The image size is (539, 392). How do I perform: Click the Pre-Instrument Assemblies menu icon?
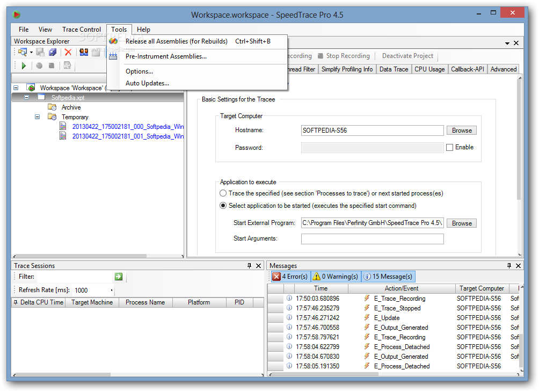click(x=113, y=56)
